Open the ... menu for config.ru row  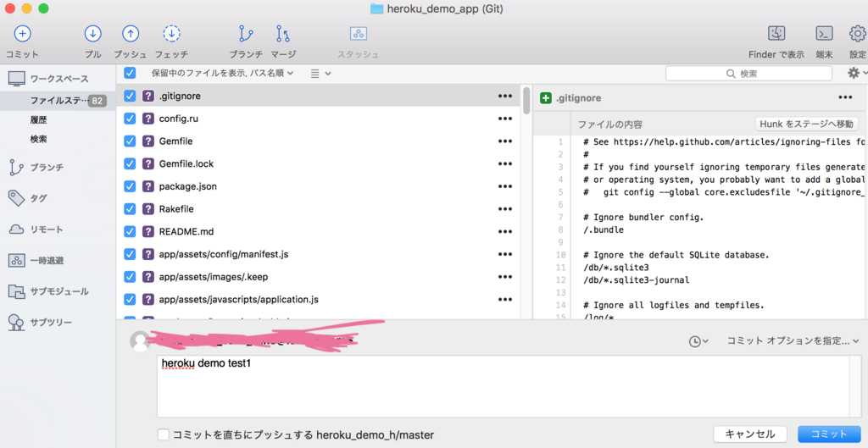pyautogui.click(x=505, y=119)
